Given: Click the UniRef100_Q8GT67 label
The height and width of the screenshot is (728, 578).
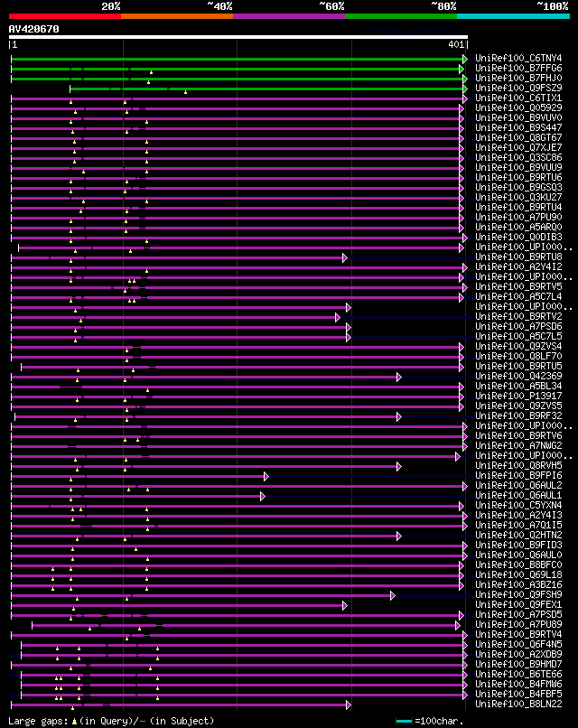Looking at the screenshot, I should coord(518,137).
